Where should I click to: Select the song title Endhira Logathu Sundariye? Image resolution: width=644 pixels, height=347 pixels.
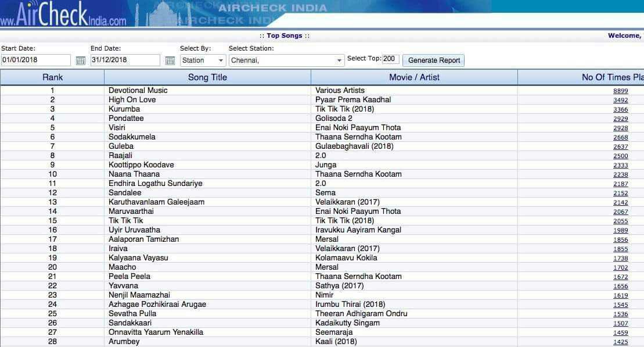(155, 183)
